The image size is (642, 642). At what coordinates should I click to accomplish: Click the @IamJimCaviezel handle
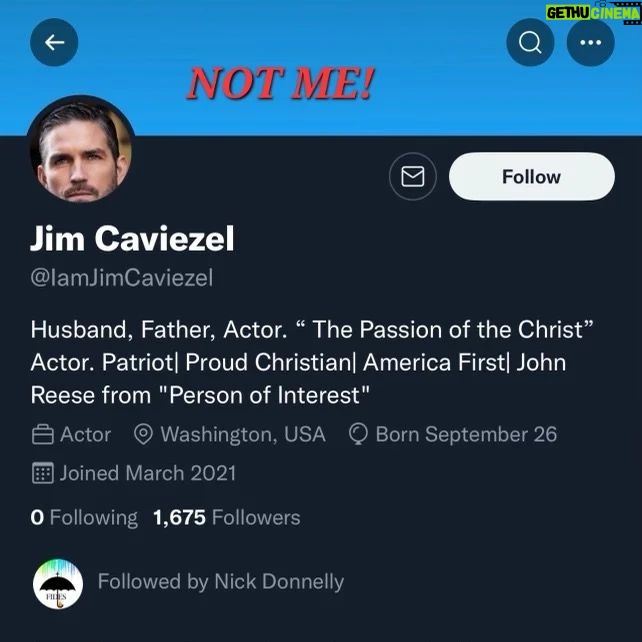click(122, 278)
